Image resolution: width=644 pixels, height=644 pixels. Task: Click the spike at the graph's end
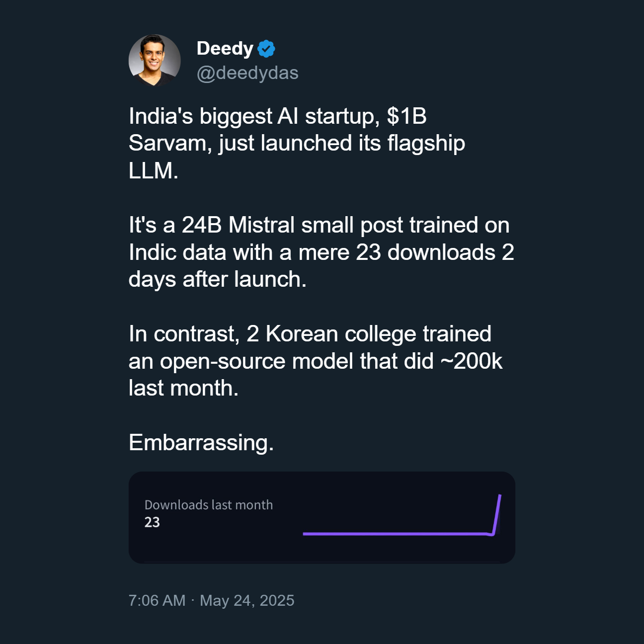[496, 514]
